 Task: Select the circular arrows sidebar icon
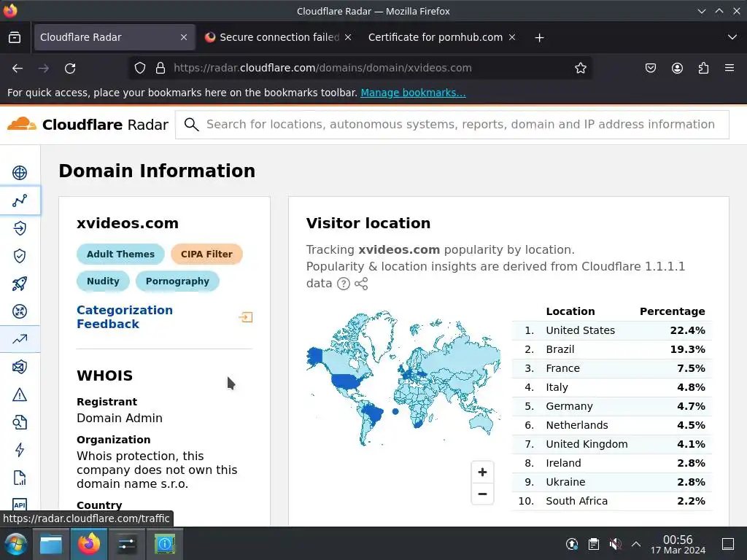click(x=20, y=311)
